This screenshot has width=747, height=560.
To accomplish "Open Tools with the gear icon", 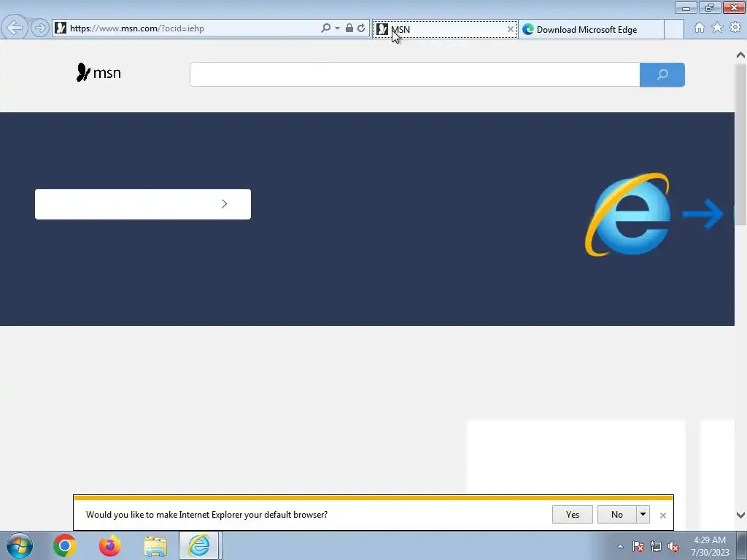I will click(x=735, y=28).
